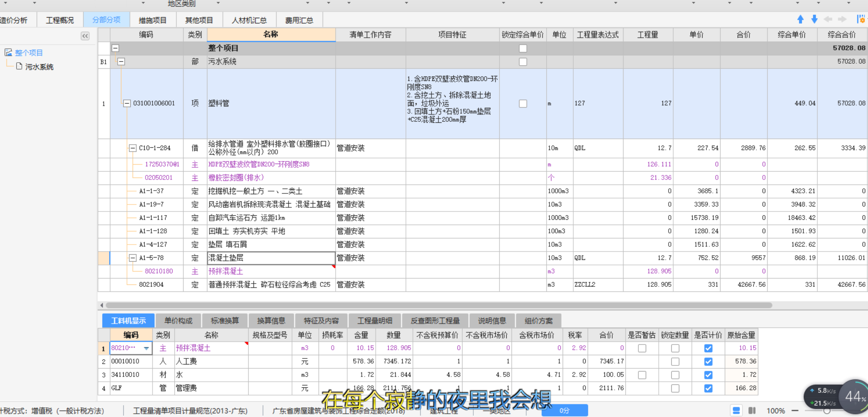Switch to horizontal split layout icon

pyautogui.click(x=736, y=410)
